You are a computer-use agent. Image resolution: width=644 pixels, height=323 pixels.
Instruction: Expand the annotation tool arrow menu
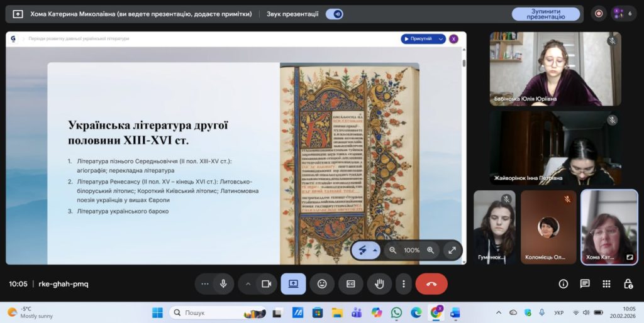(x=375, y=250)
